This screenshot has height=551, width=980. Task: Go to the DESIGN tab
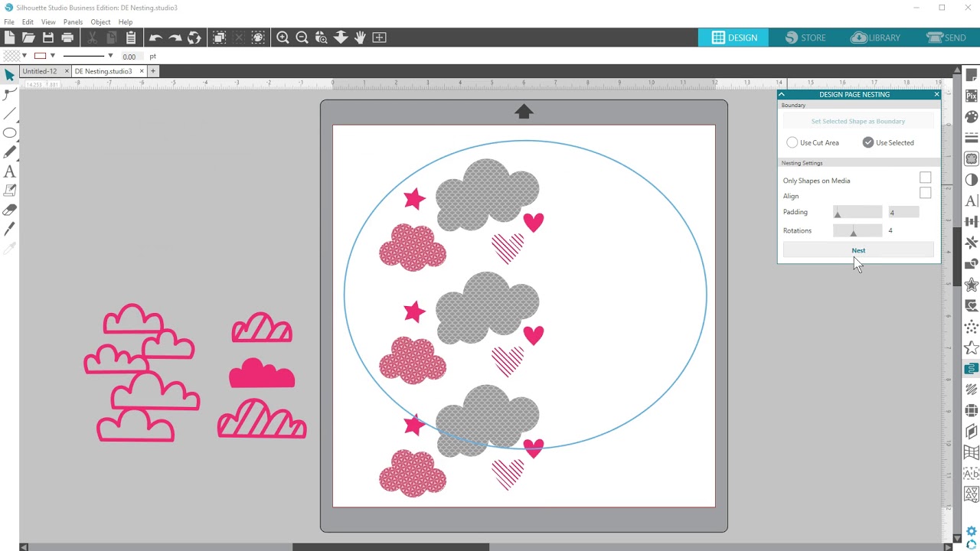(x=733, y=37)
